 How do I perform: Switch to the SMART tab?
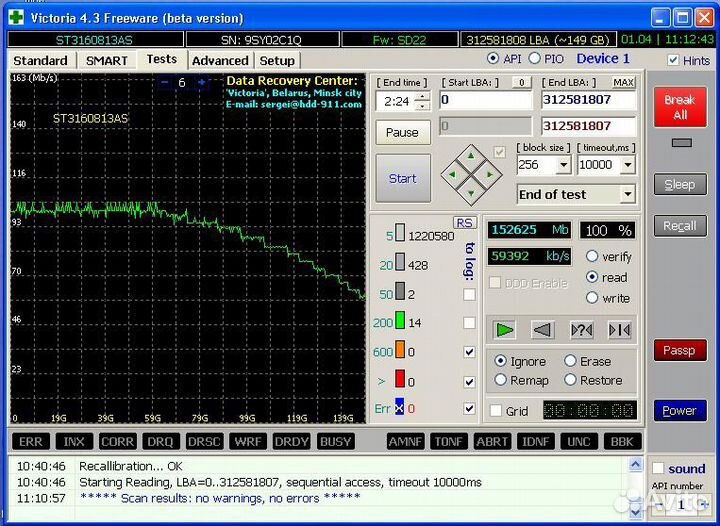pos(106,60)
